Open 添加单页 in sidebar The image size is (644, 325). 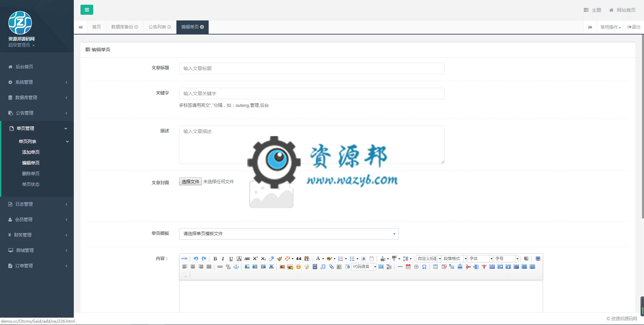coord(31,152)
